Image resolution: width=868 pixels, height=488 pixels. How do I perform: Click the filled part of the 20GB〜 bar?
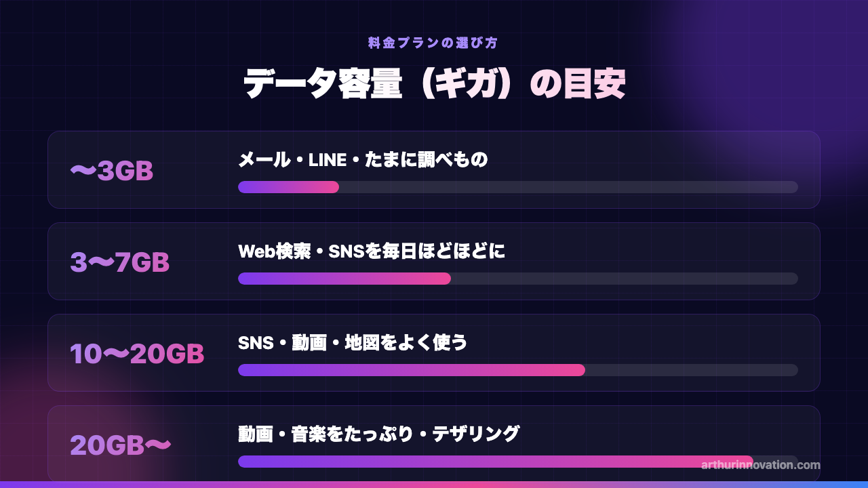coord(496,462)
